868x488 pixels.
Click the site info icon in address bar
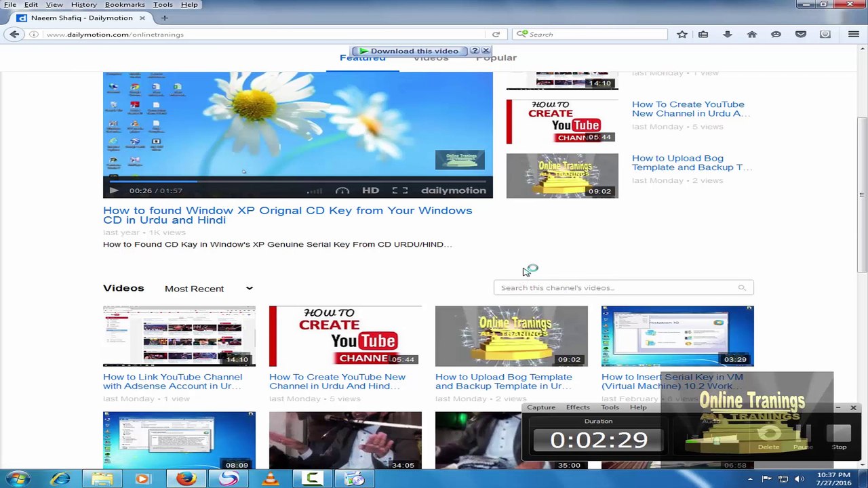[33, 34]
